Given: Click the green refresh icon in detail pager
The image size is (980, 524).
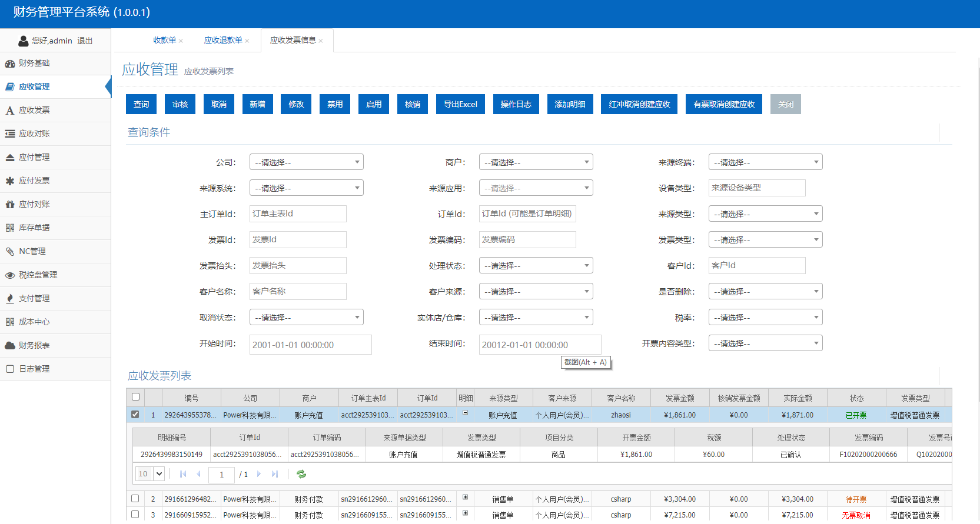Looking at the screenshot, I should tap(301, 474).
